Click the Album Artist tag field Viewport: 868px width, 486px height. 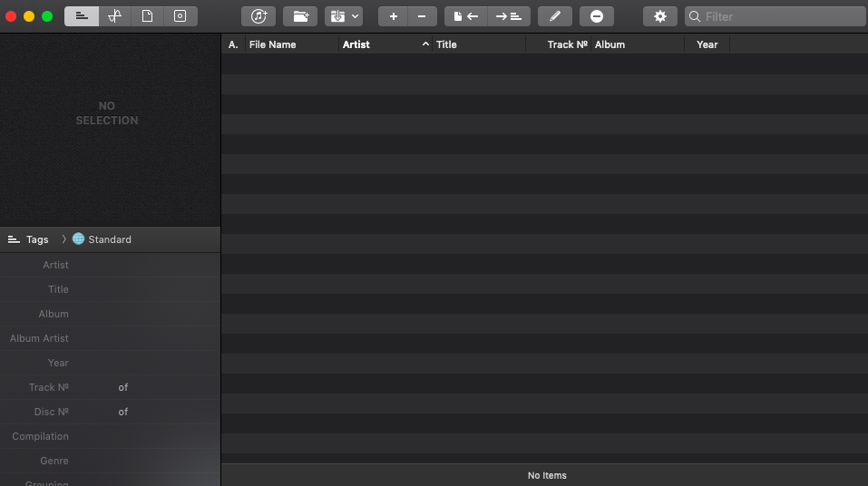pos(145,338)
